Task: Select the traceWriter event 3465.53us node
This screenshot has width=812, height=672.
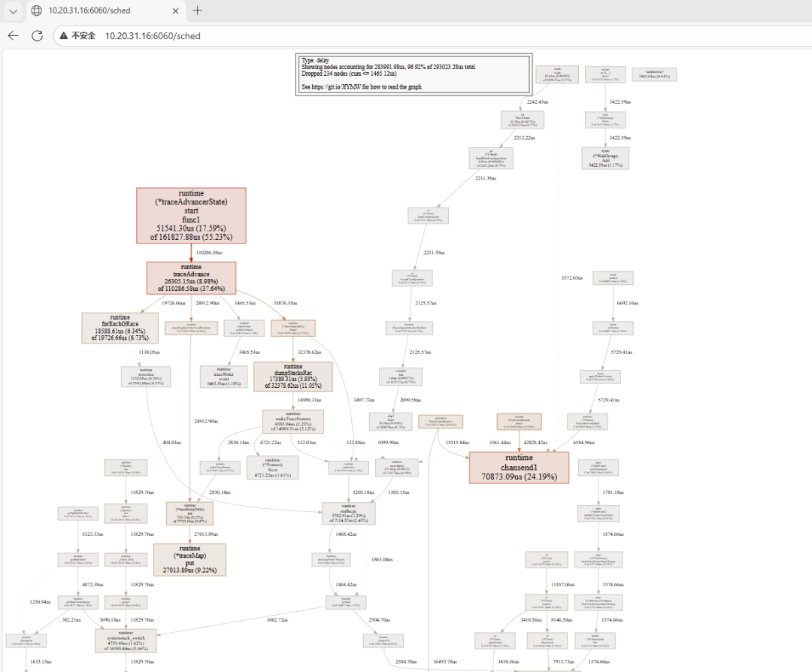Action: [224, 377]
